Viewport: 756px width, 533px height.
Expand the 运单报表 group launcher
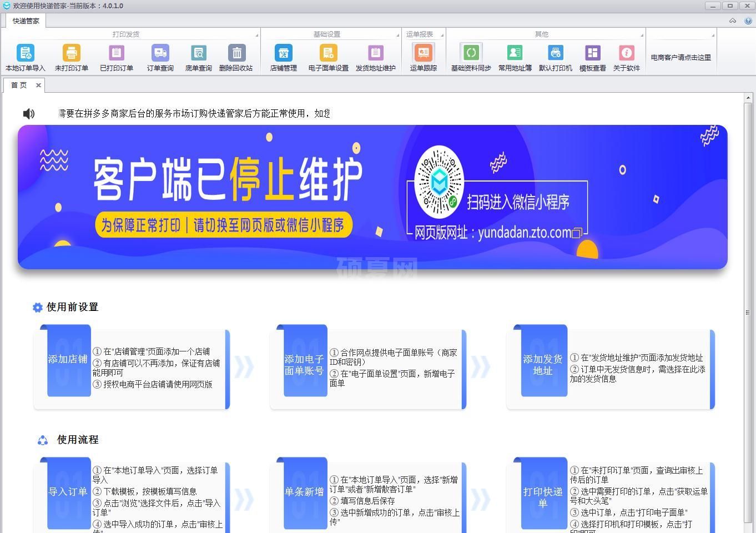point(442,35)
